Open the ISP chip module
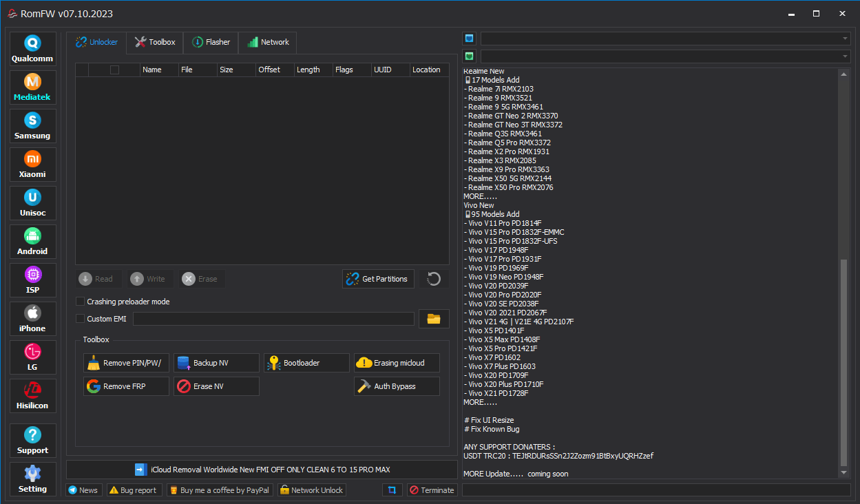Viewport: 860px width, 504px height. 32,280
